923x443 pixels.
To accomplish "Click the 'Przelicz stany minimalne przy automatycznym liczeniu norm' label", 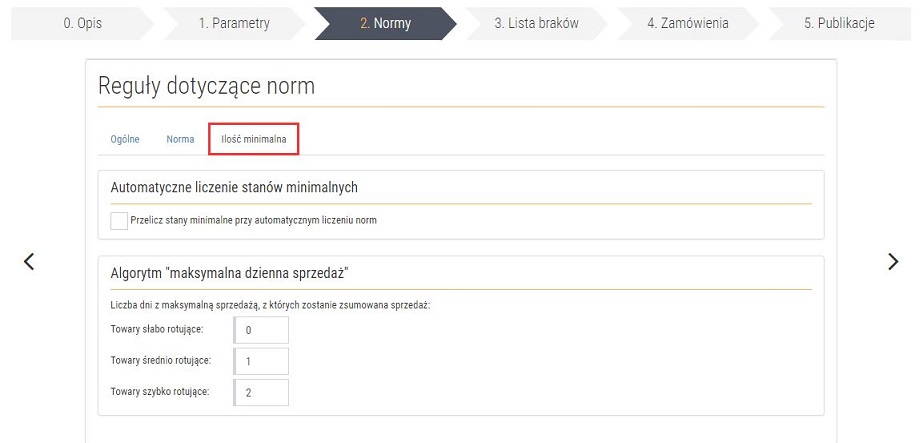I will point(253,220).
